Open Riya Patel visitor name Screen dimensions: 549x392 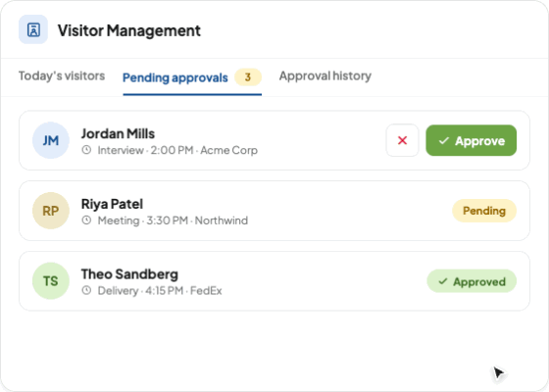[112, 204]
